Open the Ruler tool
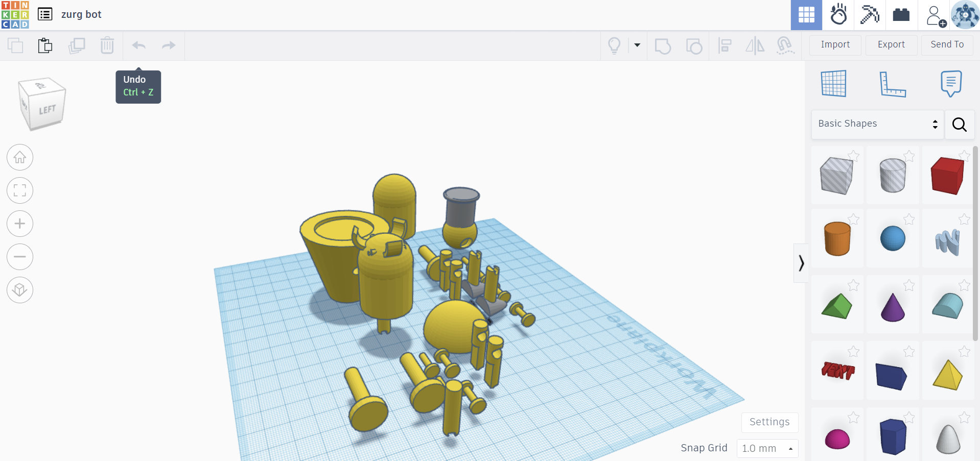 coord(892,84)
